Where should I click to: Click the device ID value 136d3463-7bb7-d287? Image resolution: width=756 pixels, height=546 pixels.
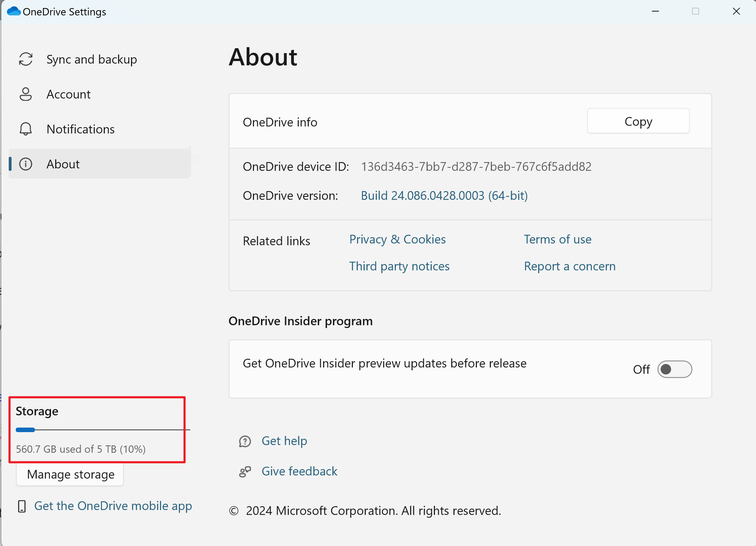coord(476,167)
